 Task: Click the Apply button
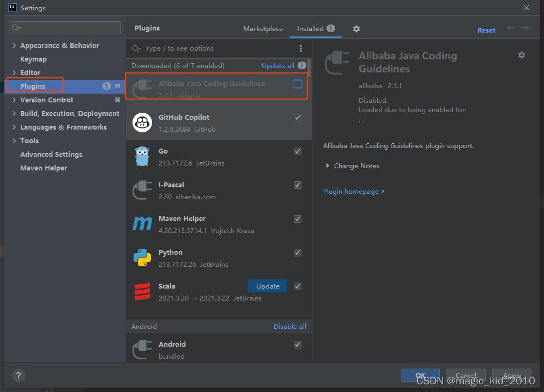tap(512, 375)
